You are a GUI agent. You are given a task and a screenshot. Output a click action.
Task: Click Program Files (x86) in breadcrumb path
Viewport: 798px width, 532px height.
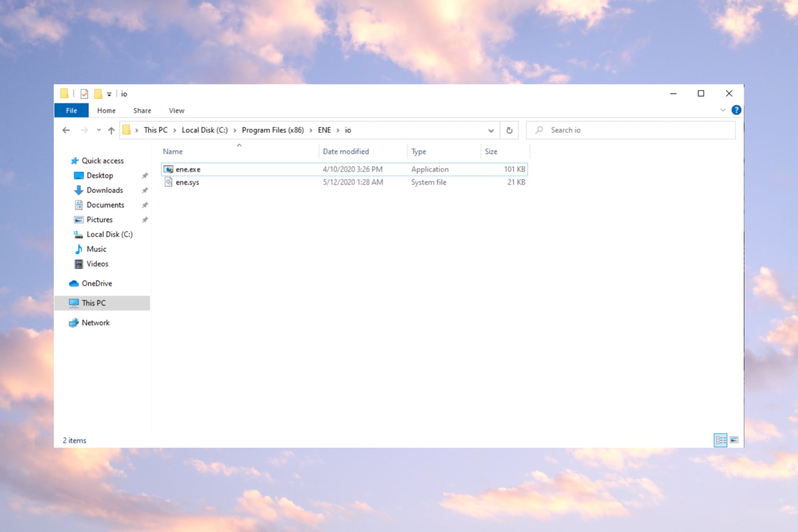273,130
